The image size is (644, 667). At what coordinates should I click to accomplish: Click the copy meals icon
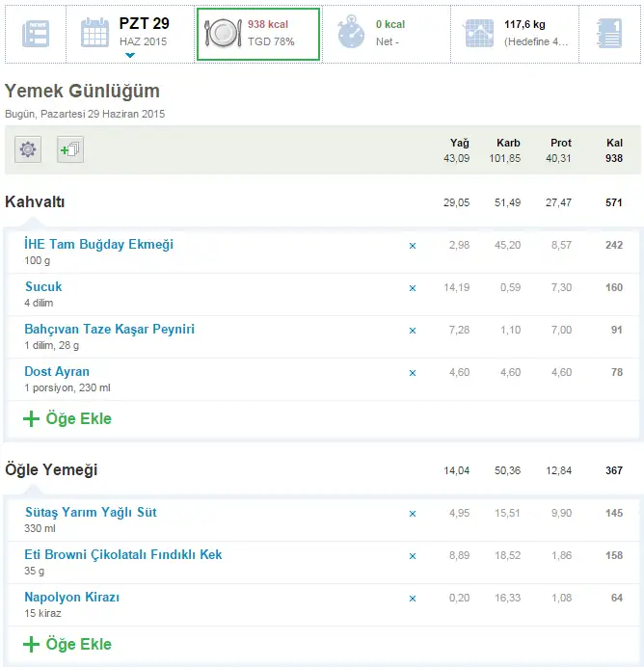pos(70,149)
